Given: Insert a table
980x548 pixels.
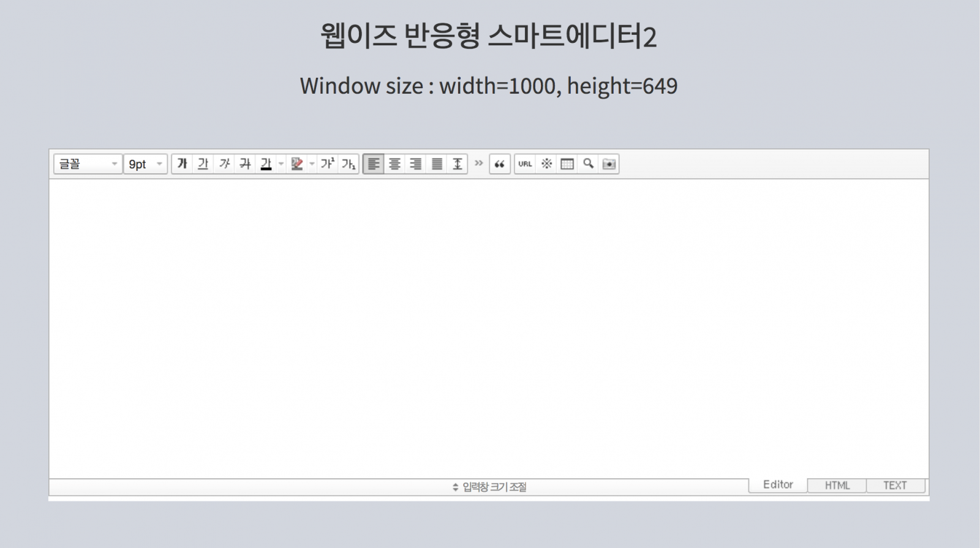Looking at the screenshot, I should click(567, 164).
